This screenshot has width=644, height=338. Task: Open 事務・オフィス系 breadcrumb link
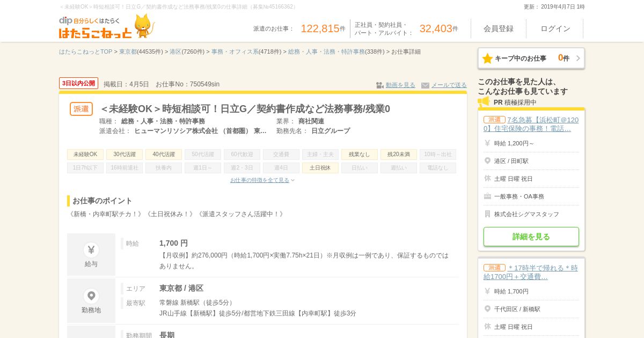click(235, 52)
